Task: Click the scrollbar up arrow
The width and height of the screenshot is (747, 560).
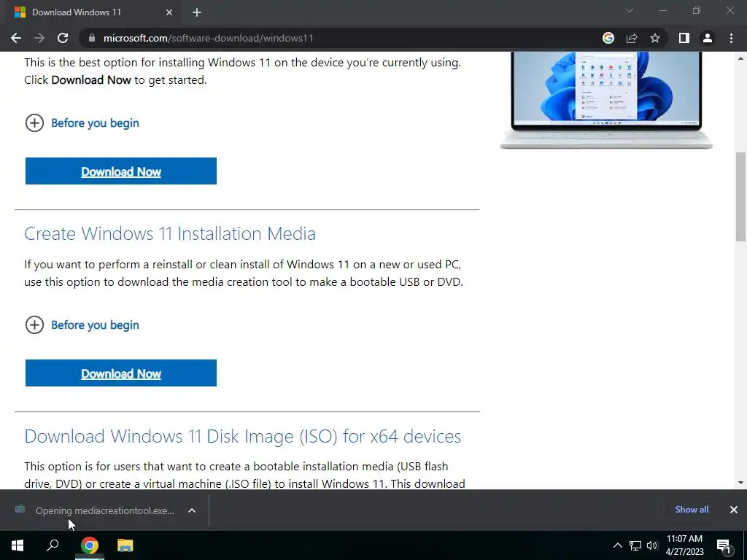Action: point(740,58)
